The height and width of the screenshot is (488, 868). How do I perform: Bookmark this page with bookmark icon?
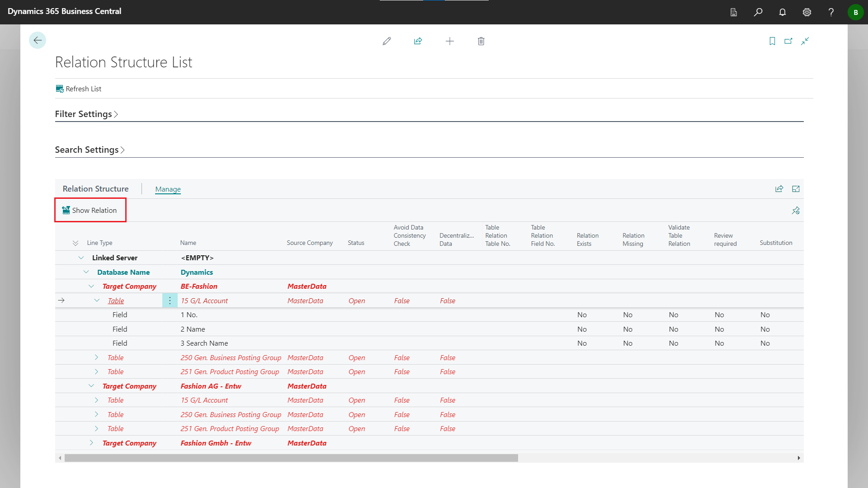tap(772, 41)
